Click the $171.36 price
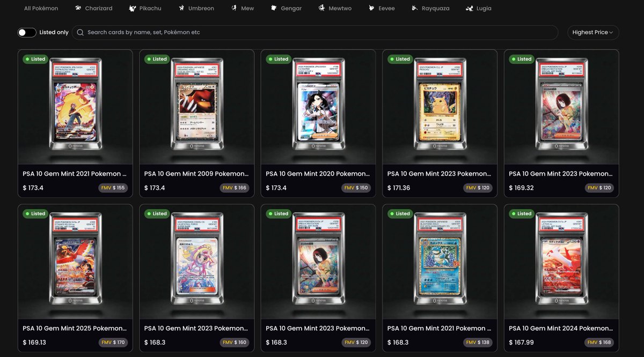Image resolution: width=644 pixels, height=357 pixels. click(399, 188)
